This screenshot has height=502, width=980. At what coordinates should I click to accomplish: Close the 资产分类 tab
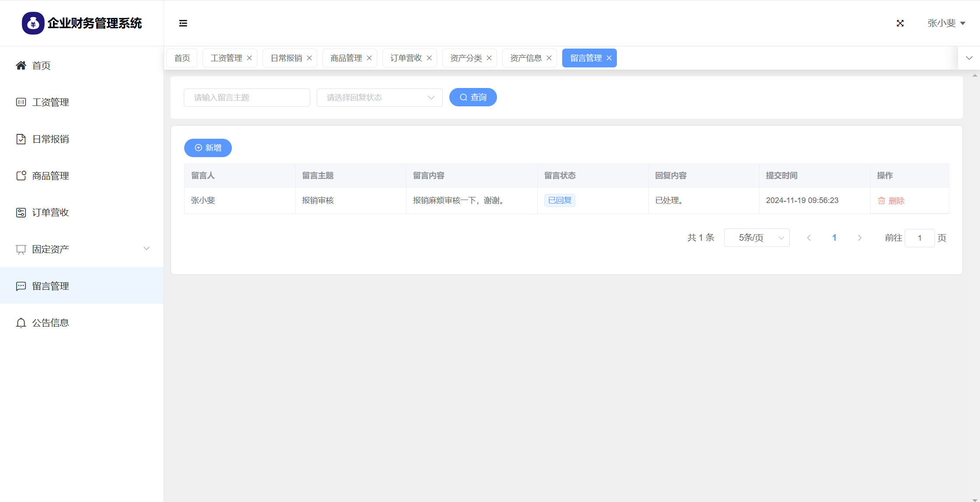(489, 58)
